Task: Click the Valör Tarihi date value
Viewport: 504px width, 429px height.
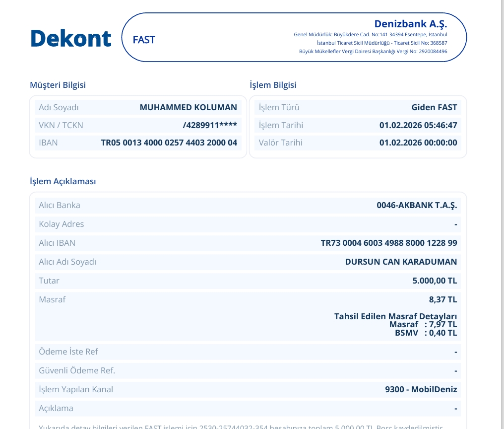Action: pos(418,143)
